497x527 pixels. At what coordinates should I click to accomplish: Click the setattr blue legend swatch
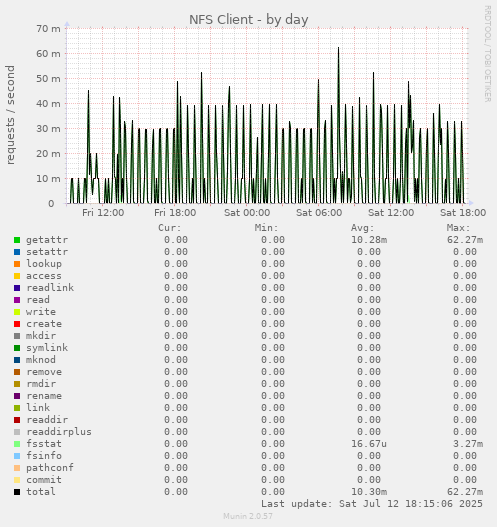(17, 252)
